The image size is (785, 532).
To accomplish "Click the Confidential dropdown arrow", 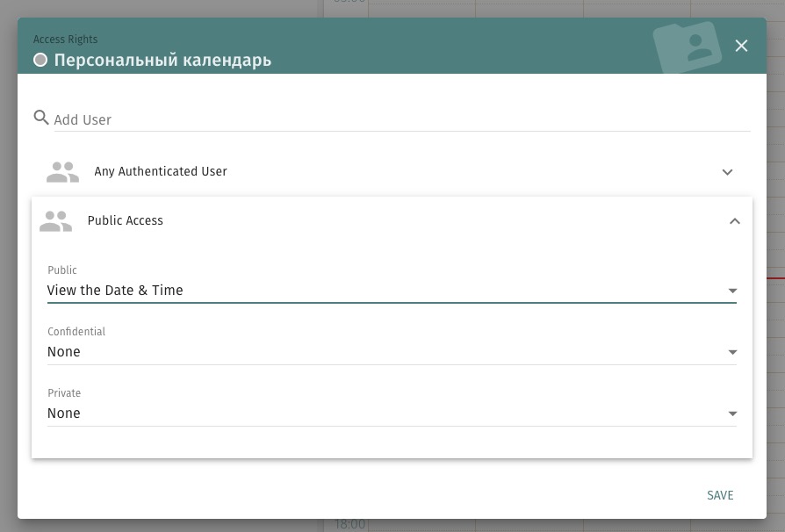I will [x=732, y=352].
